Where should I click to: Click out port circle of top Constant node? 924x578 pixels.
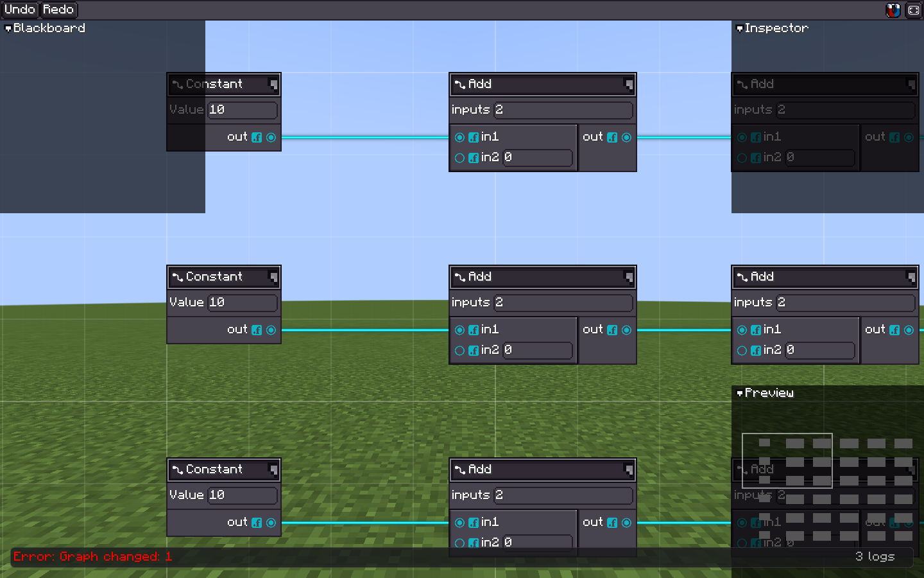(x=271, y=137)
